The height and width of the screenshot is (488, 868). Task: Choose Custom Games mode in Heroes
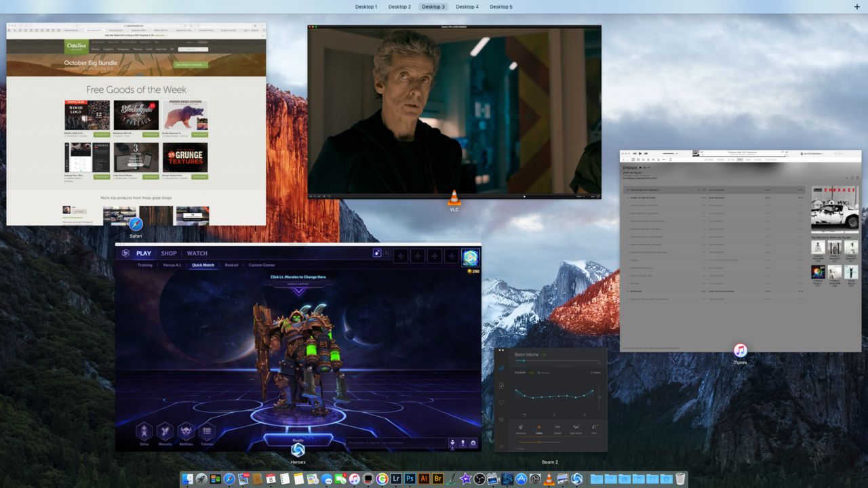pos(262,265)
